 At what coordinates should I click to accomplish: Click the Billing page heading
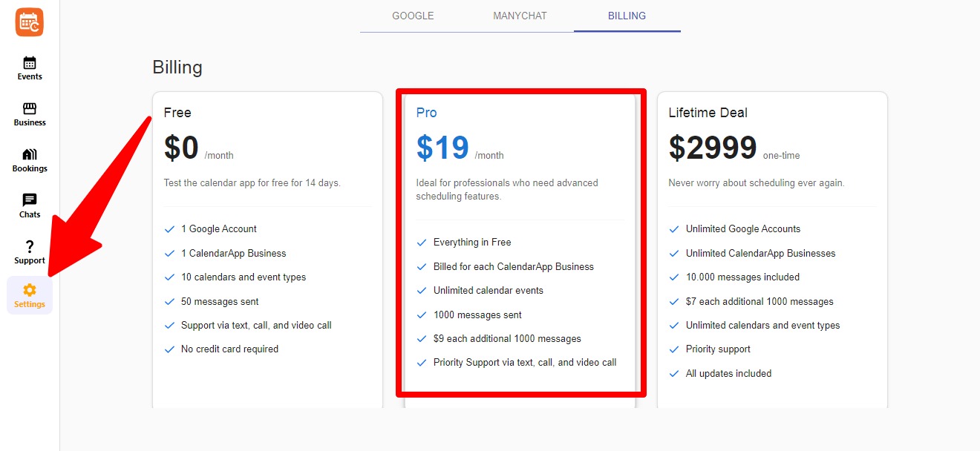click(x=177, y=67)
